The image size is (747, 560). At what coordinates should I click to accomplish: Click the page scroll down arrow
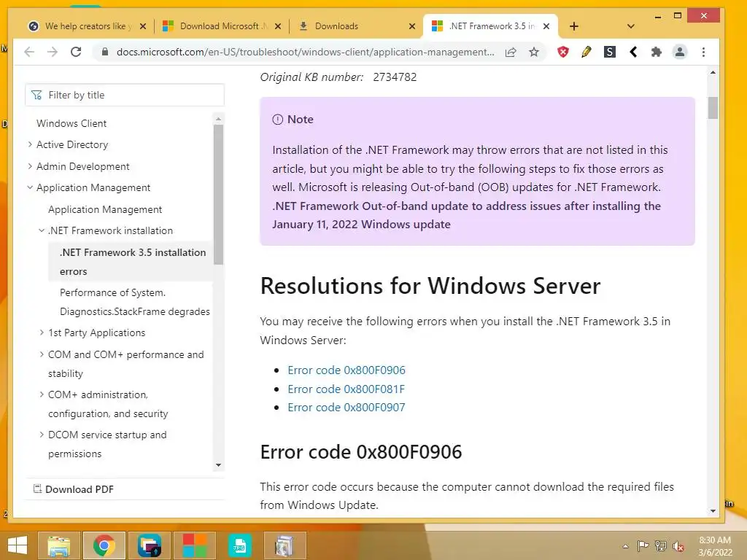coord(713,511)
